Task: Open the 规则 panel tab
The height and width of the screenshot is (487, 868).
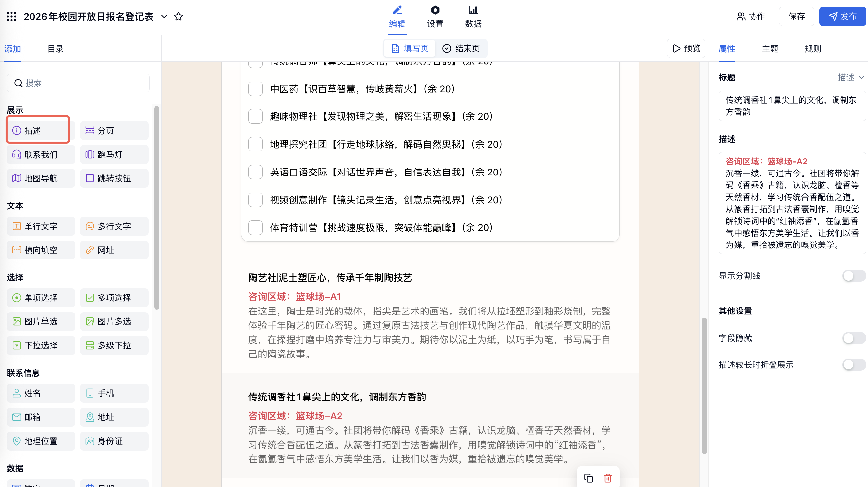Action: click(x=813, y=49)
